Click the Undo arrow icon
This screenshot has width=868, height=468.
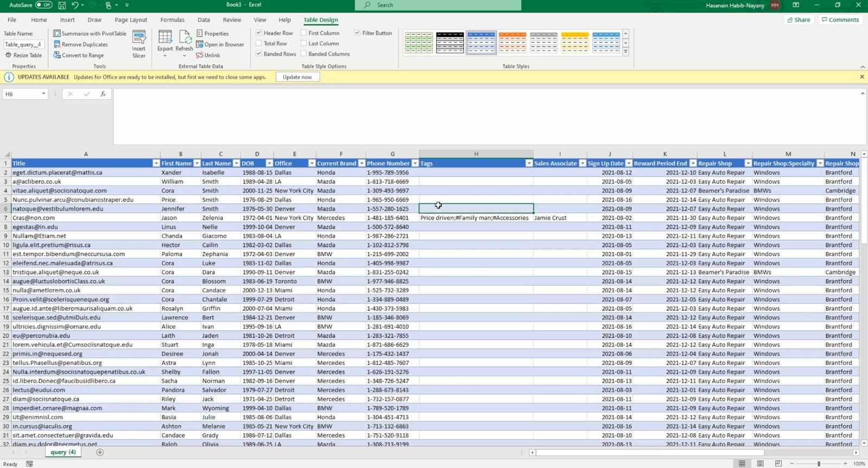[75, 5]
